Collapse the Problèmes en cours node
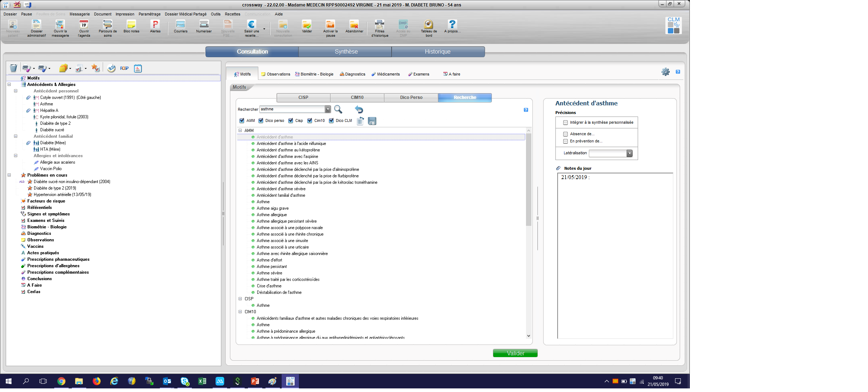This screenshot has width=868, height=392. tap(9, 175)
